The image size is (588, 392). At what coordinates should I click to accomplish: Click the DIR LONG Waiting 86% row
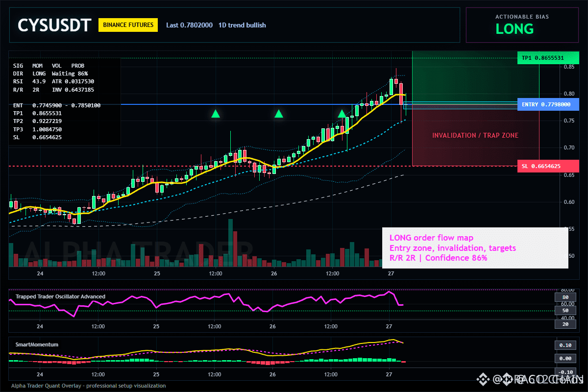click(50, 73)
